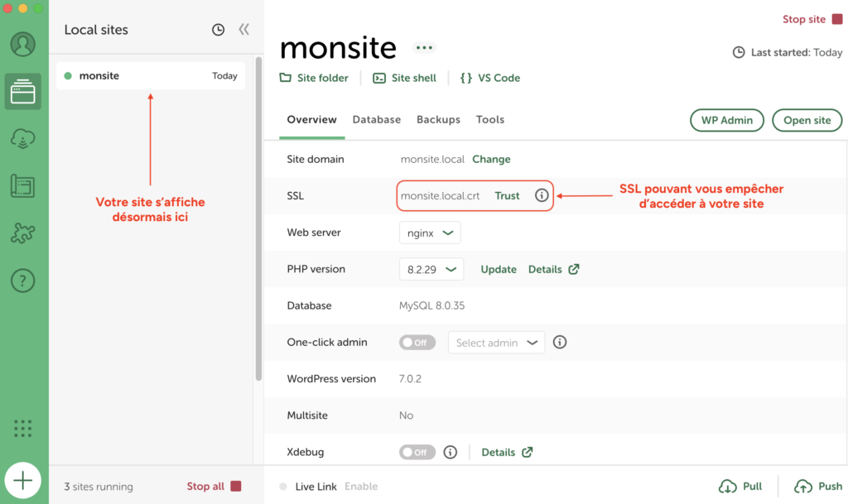Click the sites list scrollbar
This screenshot has height=504, width=848.
(258, 218)
